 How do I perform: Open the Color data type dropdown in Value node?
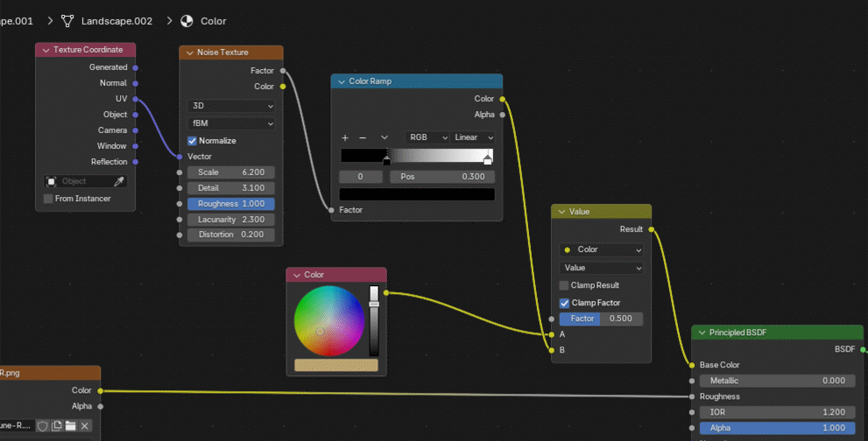601,249
